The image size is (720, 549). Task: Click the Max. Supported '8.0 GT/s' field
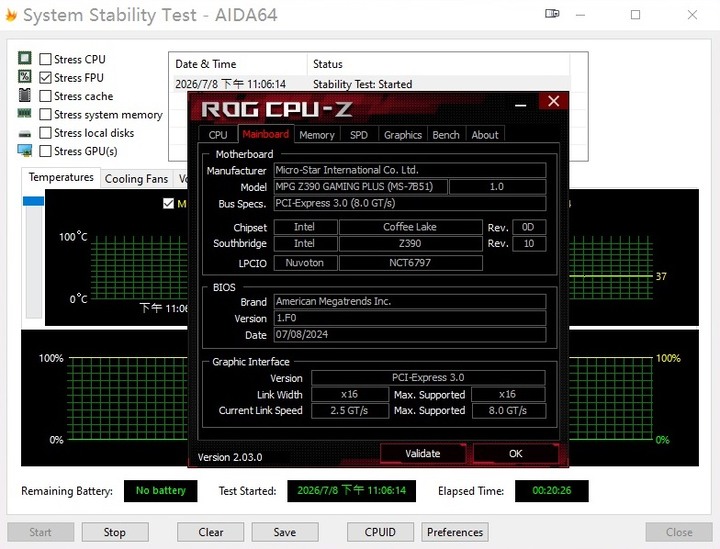coord(509,410)
